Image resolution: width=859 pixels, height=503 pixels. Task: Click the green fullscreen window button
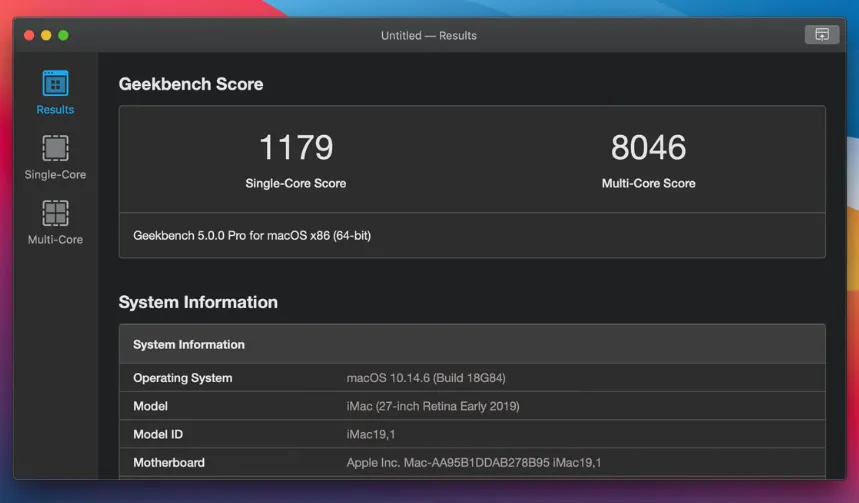(64, 36)
